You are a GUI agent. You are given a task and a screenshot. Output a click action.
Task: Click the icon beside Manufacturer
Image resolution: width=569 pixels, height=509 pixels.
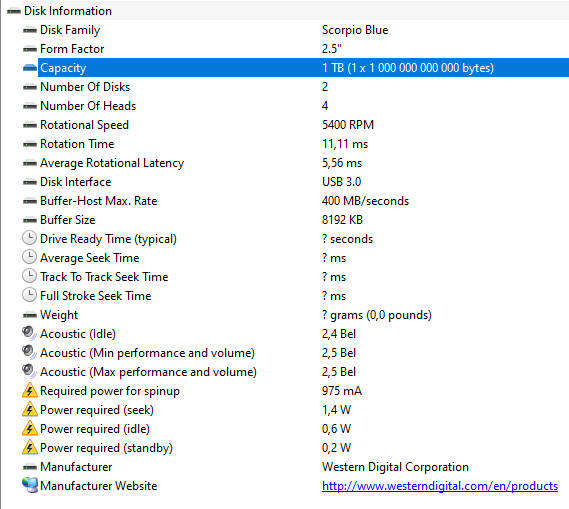[x=30, y=467]
